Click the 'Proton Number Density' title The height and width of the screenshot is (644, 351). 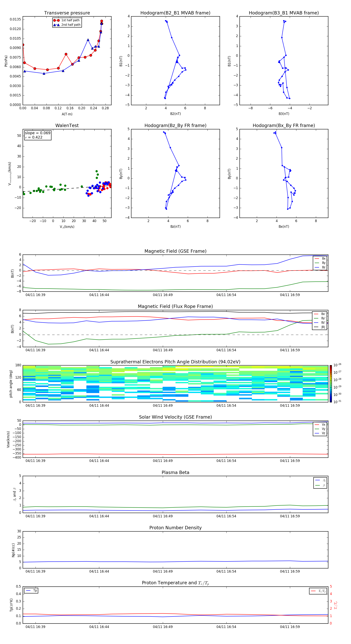tap(175, 528)
